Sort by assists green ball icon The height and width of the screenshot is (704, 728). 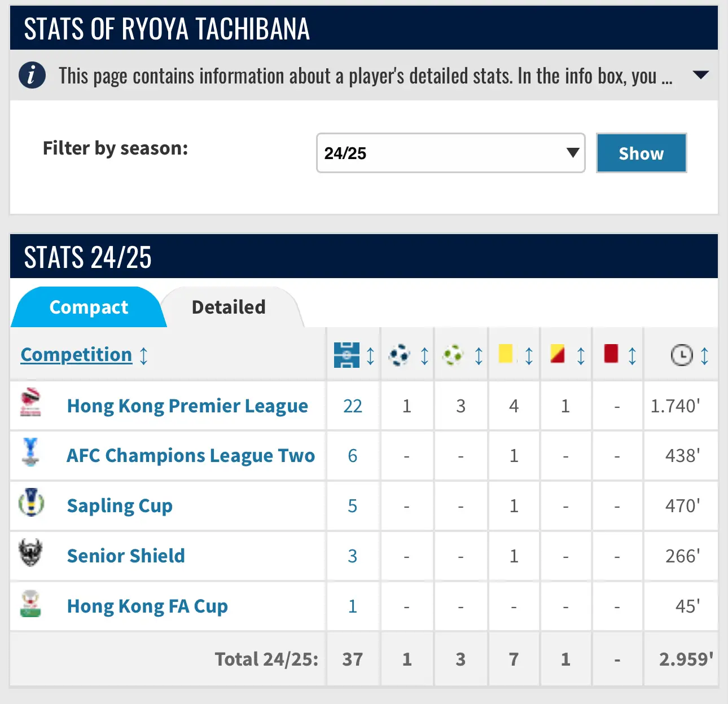click(453, 355)
